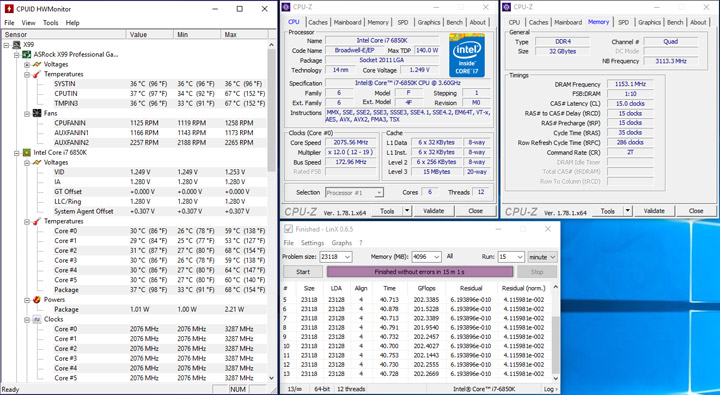Screen dimensions: 720x395
Task: Collapse the Fans tree node
Action: (x=27, y=113)
